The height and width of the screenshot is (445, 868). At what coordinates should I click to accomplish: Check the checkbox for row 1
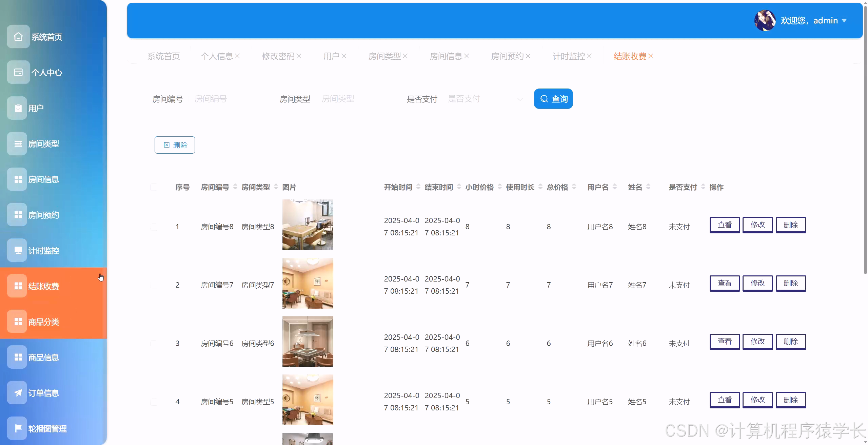pos(154,226)
